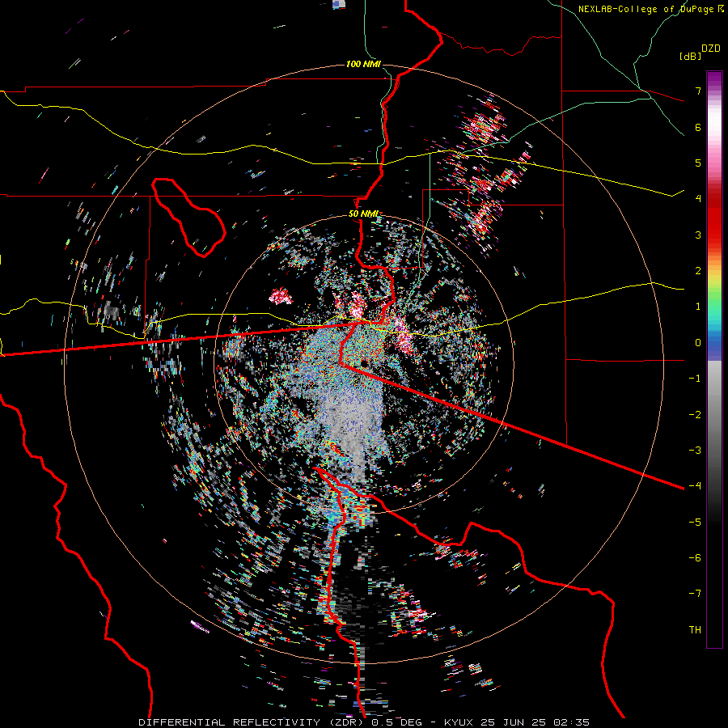Image resolution: width=728 pixels, height=728 pixels.
Task: Click the NEXLAB-College of DuPage credit text
Action: coord(646,9)
